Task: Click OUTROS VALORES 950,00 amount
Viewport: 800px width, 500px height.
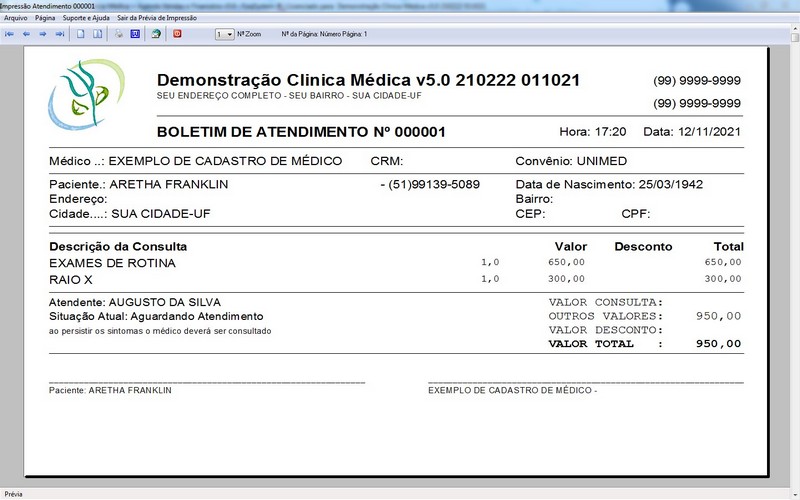Action: 718,316
